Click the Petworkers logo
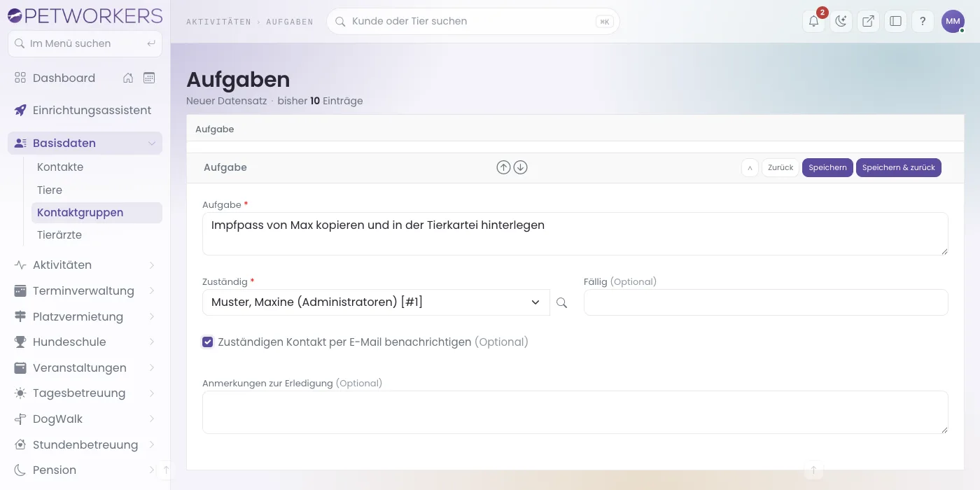This screenshot has width=980, height=490. coord(85,15)
